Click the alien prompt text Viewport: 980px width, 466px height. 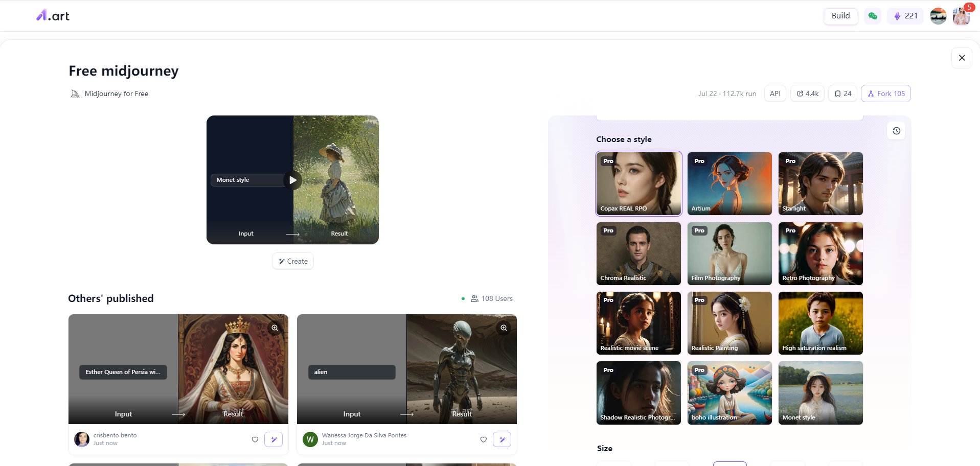[352, 372]
